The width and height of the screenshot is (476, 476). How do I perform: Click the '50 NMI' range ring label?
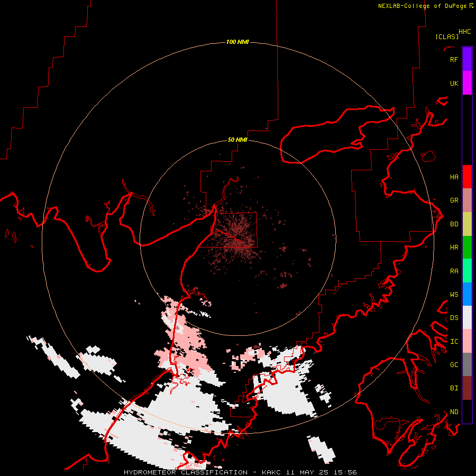tap(237, 140)
